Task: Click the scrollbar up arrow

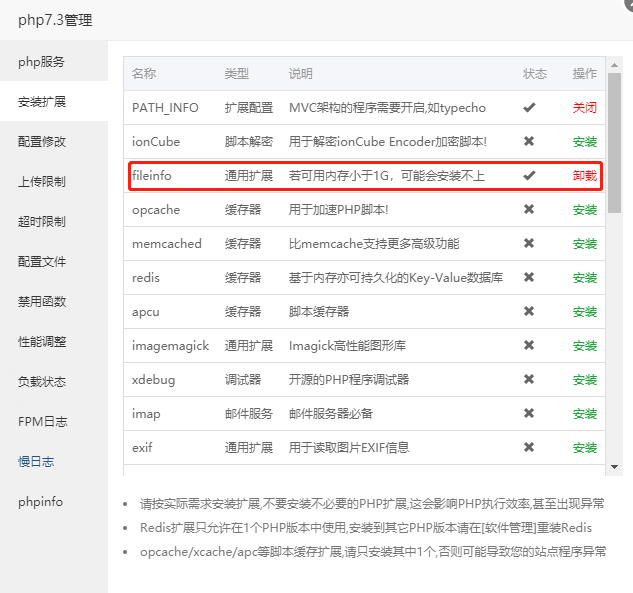Action: tap(614, 65)
